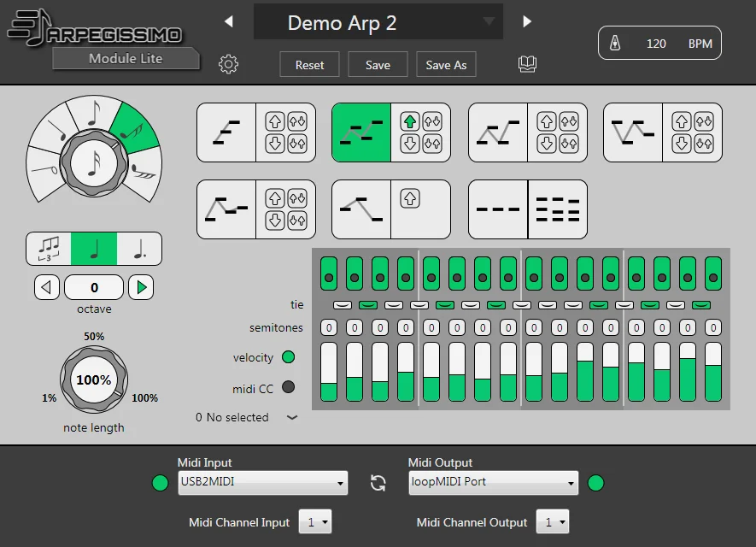
Task: Toggle the tie of the second step
Action: tap(368, 305)
